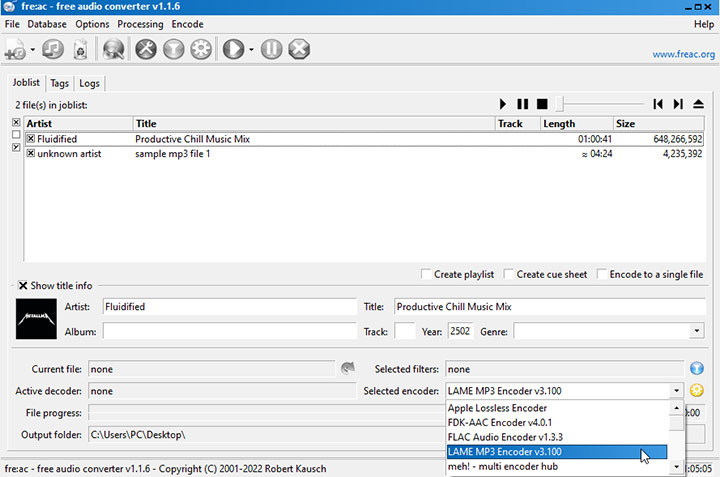Enable the Create cue sheet checkbox
This screenshot has width=720, height=477.
[509, 274]
